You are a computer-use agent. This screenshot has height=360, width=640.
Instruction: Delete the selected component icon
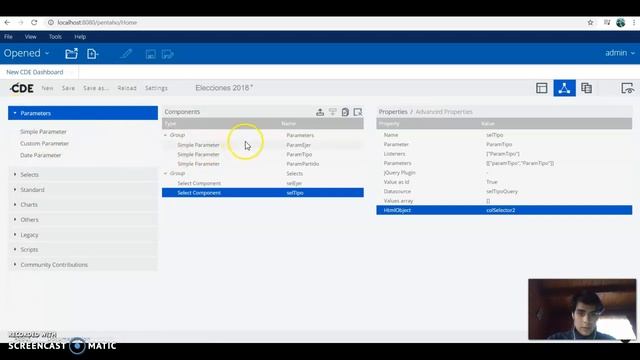click(x=358, y=112)
